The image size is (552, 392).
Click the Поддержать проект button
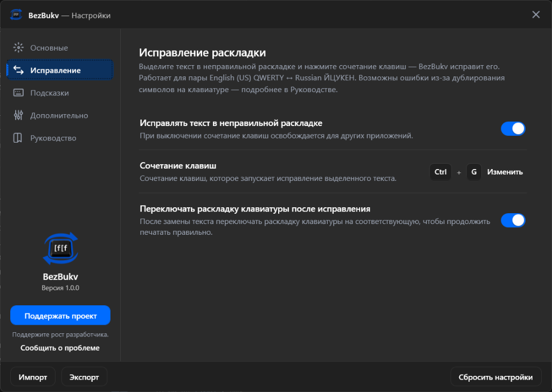coord(60,316)
